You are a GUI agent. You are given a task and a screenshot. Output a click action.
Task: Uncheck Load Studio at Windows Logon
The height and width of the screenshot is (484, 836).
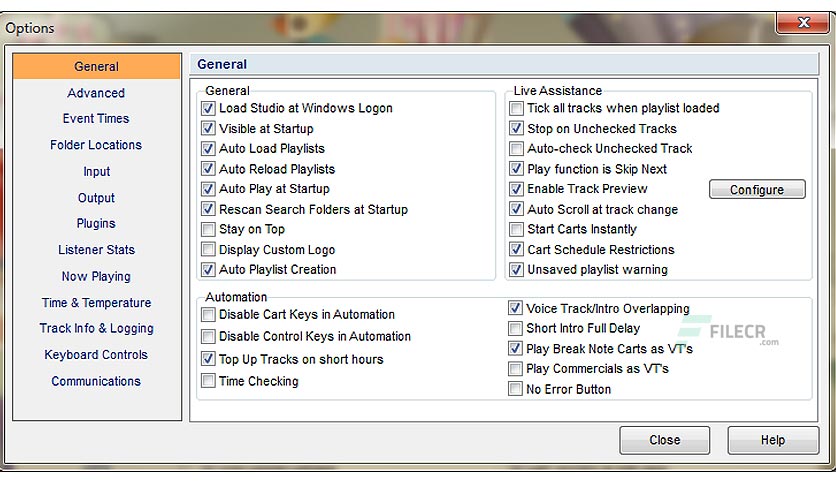[x=208, y=108]
